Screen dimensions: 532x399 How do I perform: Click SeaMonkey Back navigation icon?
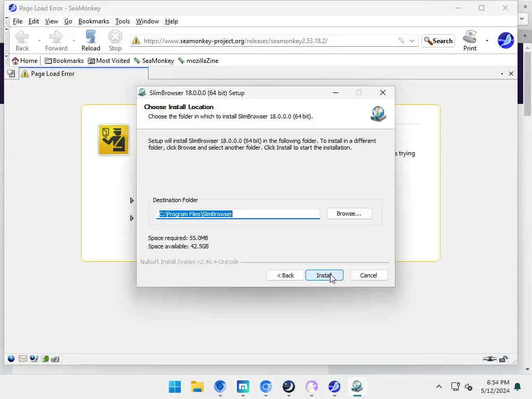tap(22, 41)
